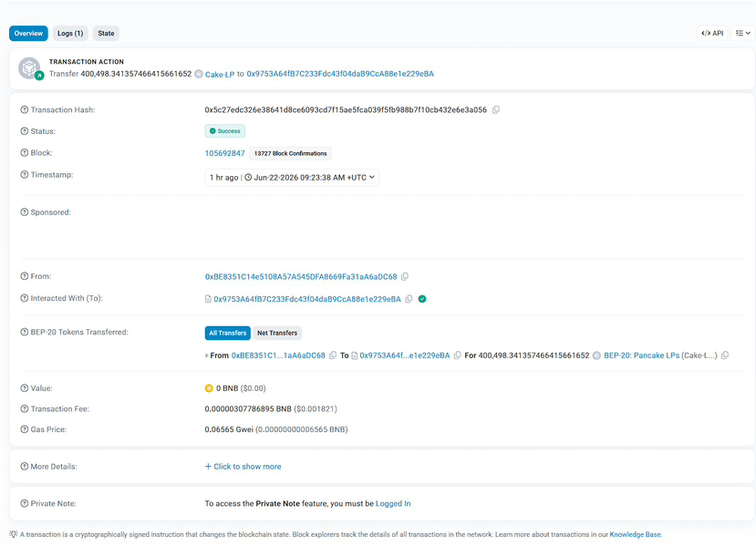Click help icon next to Timestamp
Image resolution: width=756 pixels, height=546 pixels.
pos(24,174)
